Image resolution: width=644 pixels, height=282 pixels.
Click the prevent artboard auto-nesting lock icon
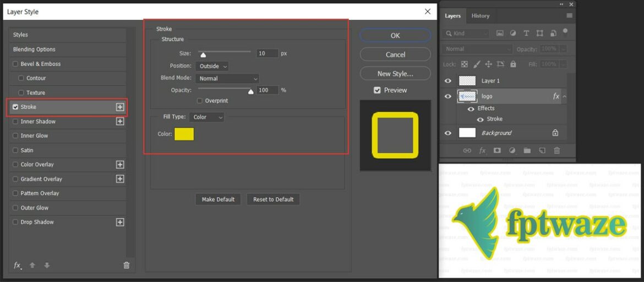[500, 64]
